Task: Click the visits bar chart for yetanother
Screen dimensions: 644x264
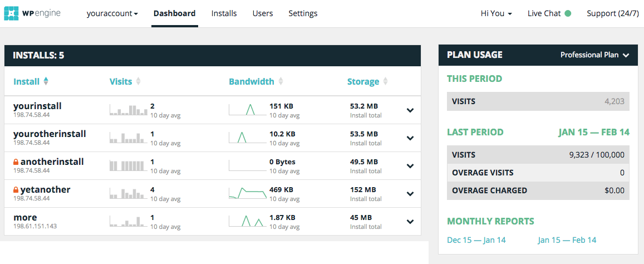Action: pyautogui.click(x=129, y=193)
